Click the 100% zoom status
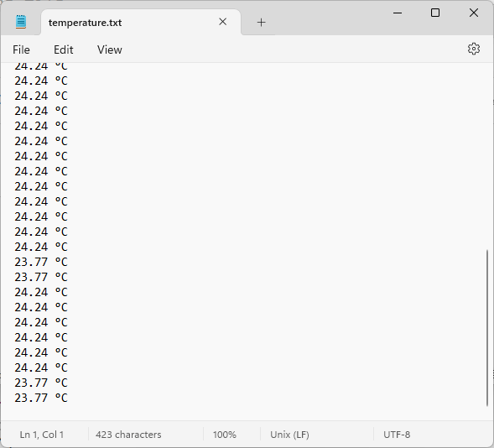 224,435
